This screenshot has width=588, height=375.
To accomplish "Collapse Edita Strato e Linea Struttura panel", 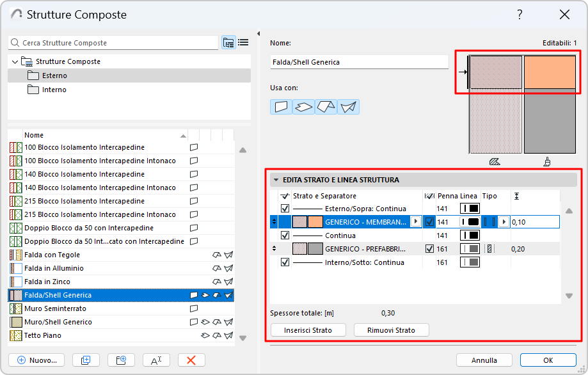I will pos(276,180).
